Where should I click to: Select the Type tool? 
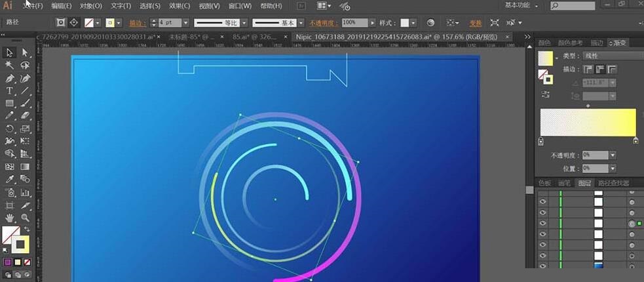pos(9,91)
